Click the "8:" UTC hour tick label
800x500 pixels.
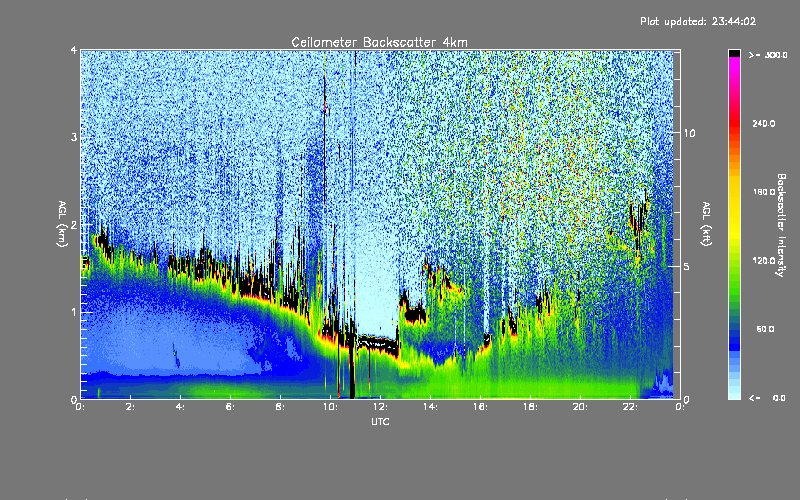click(280, 407)
